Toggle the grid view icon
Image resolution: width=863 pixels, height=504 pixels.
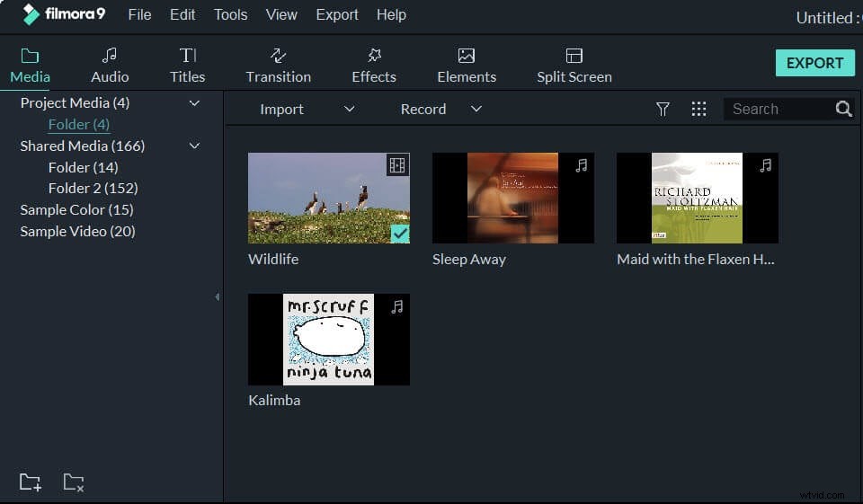tap(698, 109)
